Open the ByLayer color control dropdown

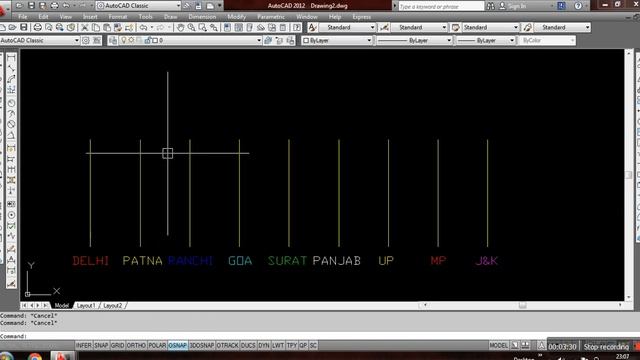point(337,40)
